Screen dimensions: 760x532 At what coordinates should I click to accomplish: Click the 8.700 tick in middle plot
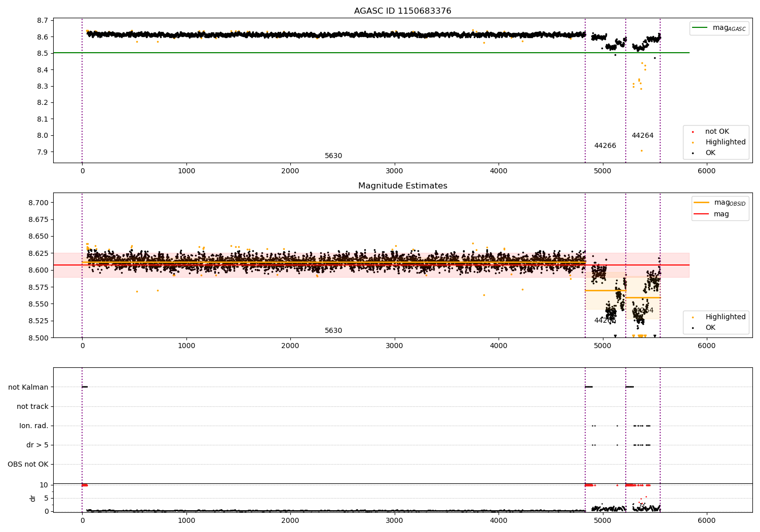pyautogui.click(x=37, y=203)
